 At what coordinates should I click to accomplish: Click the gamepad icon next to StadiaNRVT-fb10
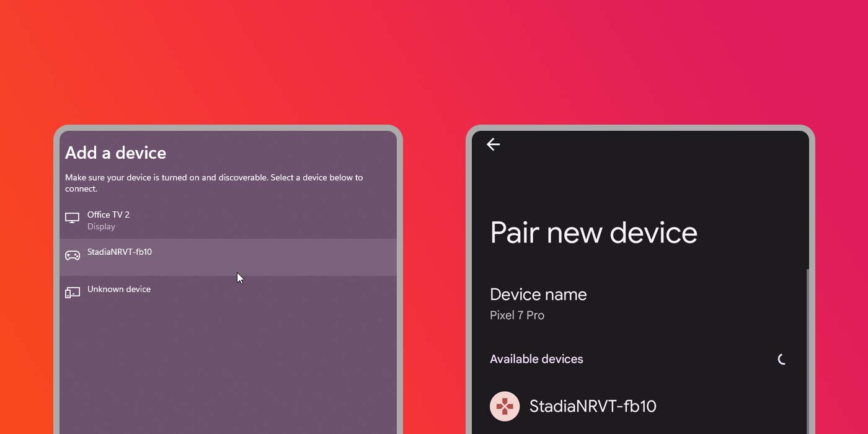pos(73,255)
